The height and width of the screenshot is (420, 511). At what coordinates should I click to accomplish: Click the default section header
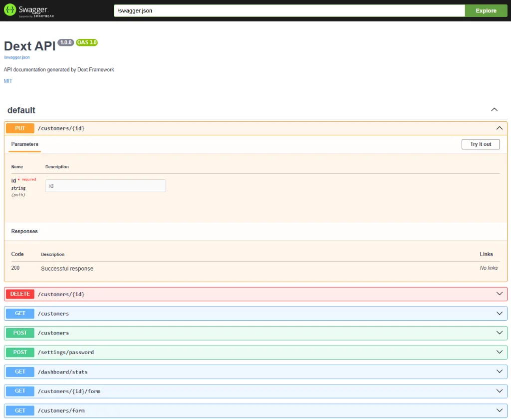coord(21,110)
